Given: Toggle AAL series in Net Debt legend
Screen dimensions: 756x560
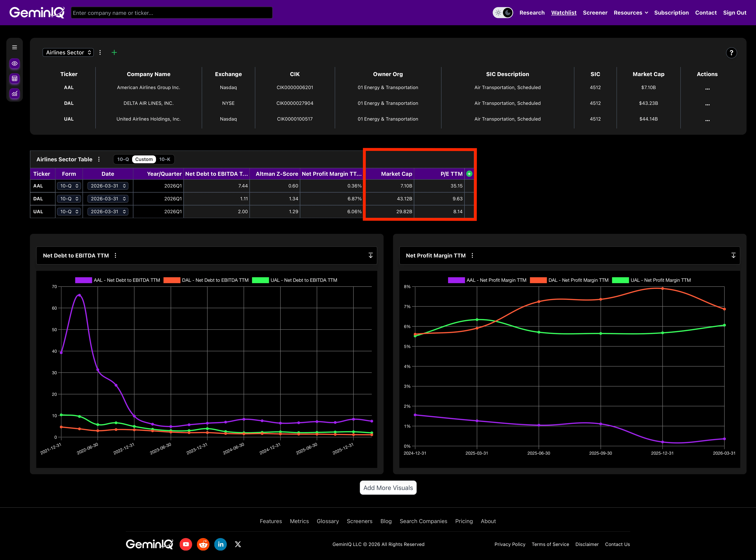Looking at the screenshot, I should point(118,280).
